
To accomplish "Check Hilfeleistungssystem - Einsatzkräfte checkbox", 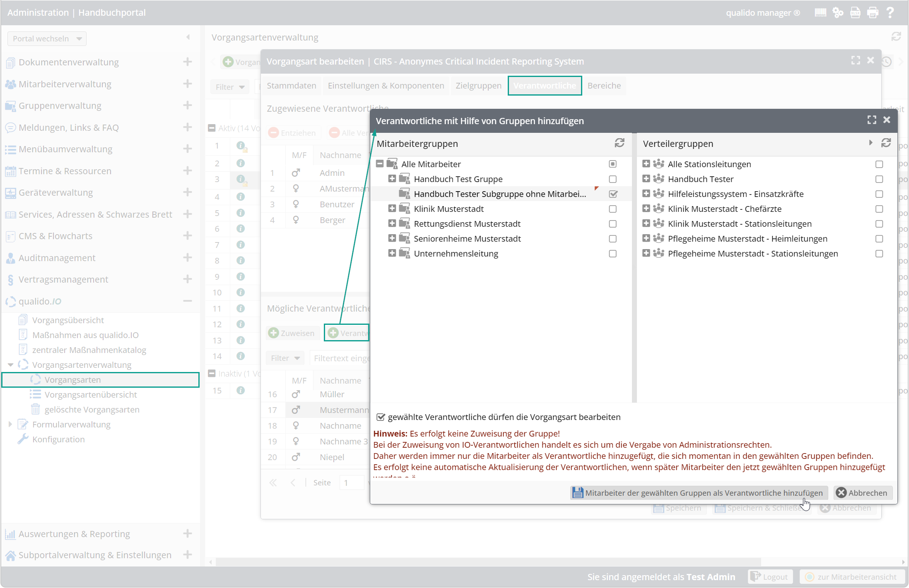I will 879,194.
